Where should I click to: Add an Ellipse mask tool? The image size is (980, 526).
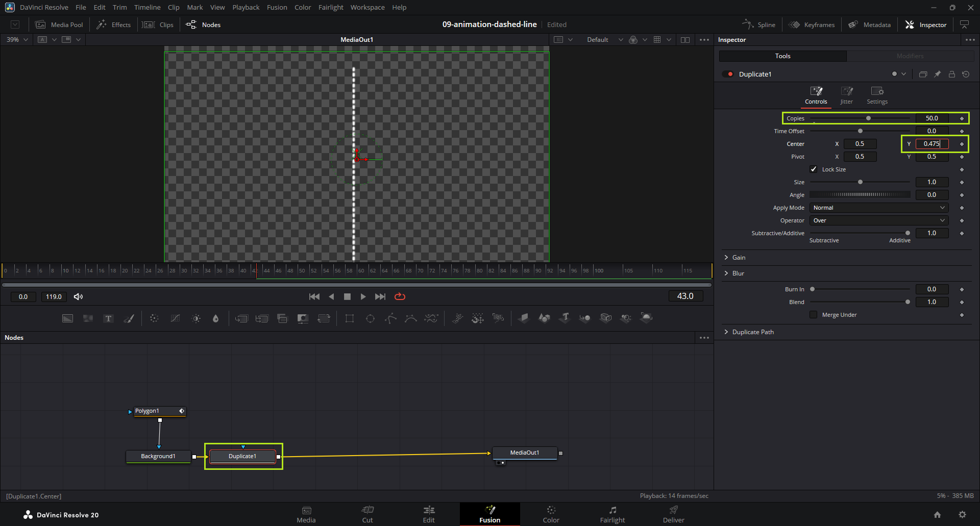coord(370,318)
